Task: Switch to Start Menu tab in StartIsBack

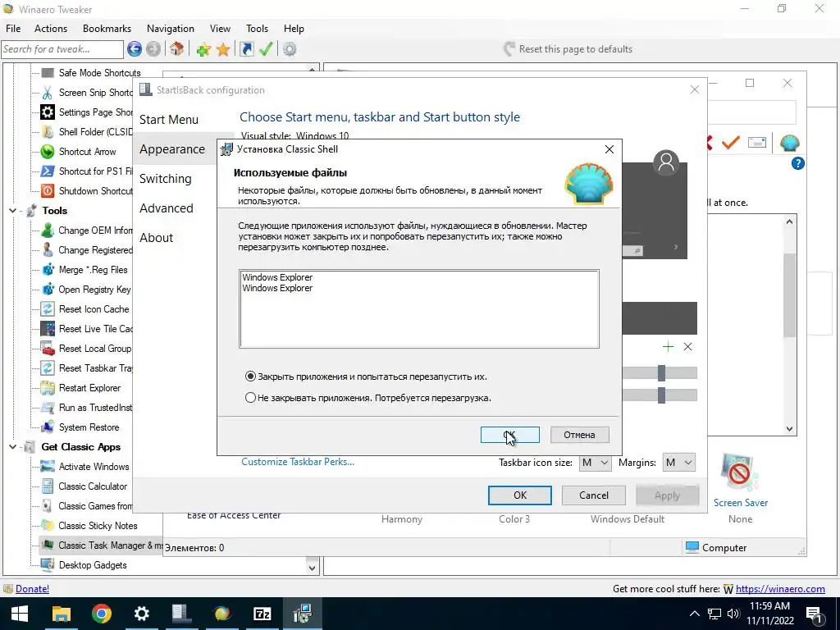Action: [169, 120]
